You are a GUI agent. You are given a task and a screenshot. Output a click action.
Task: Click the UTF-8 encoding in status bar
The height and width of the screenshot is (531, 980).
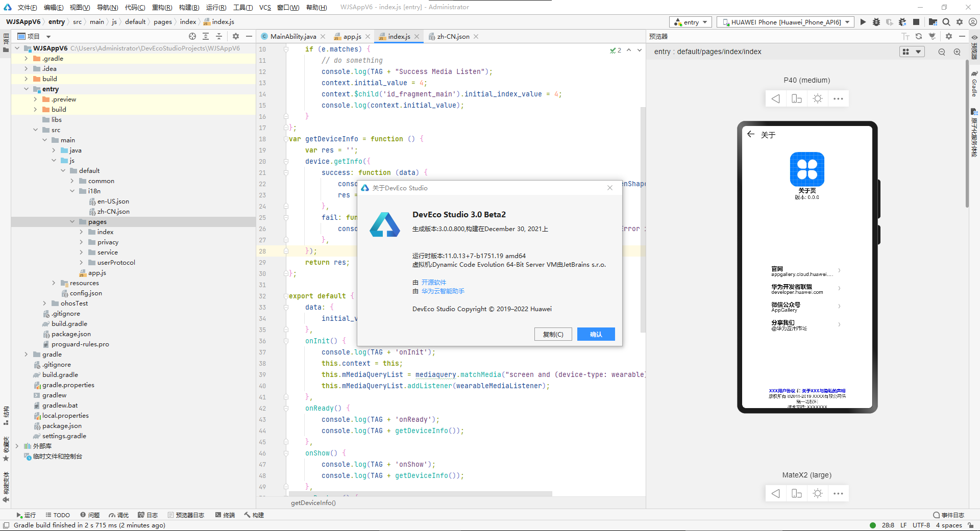point(921,525)
